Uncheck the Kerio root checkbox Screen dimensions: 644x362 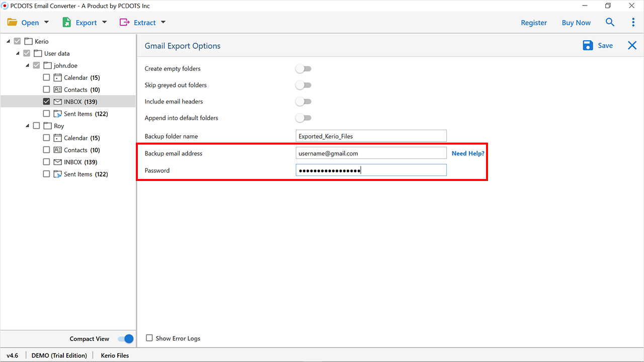pos(18,41)
